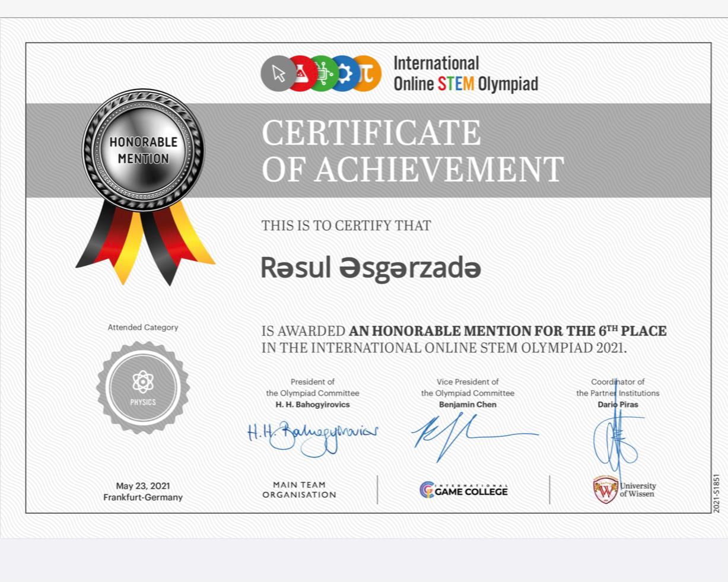Viewport: 728px width, 582px height.
Task: Click the 'University of Wissen' text
Action: (638, 489)
